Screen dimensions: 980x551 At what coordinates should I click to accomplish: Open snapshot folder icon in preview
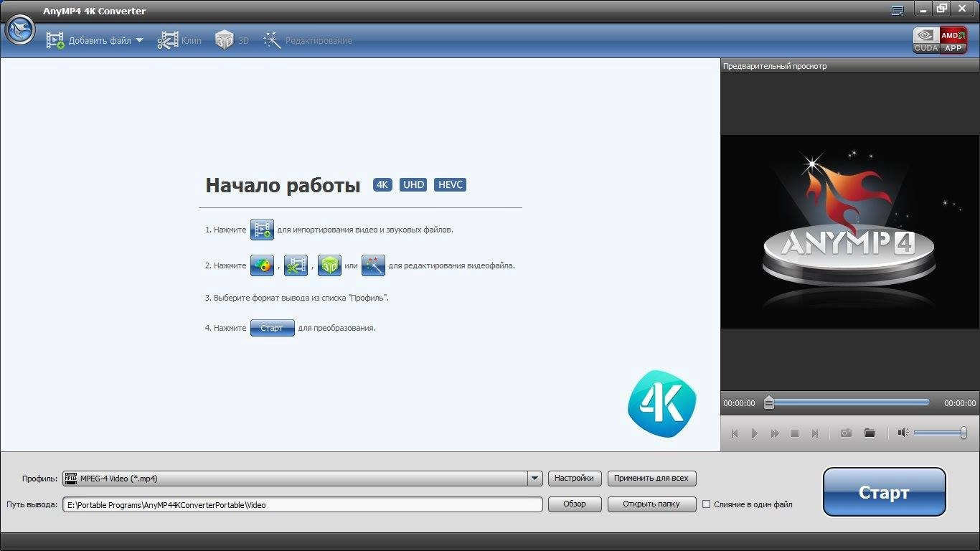(x=870, y=433)
